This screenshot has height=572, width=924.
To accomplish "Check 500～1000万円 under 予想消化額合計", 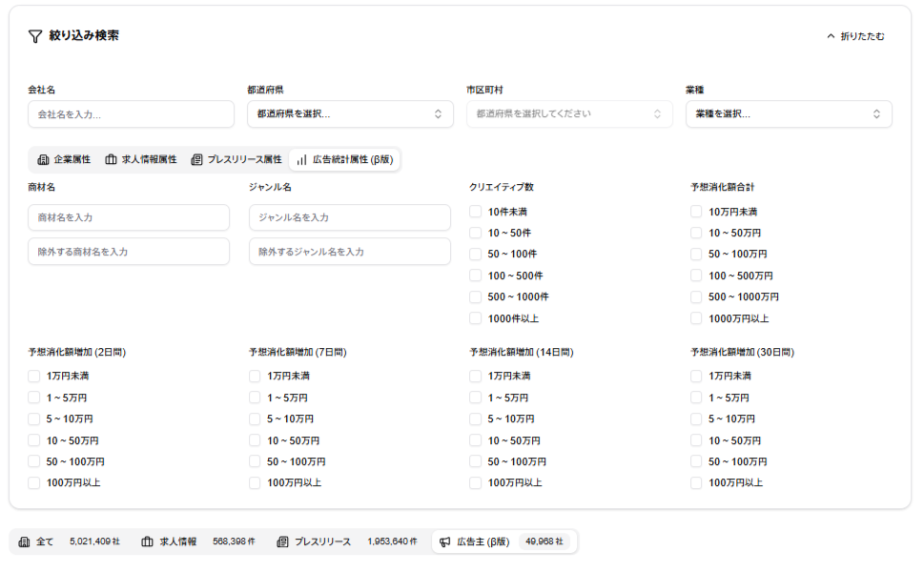I will click(696, 296).
